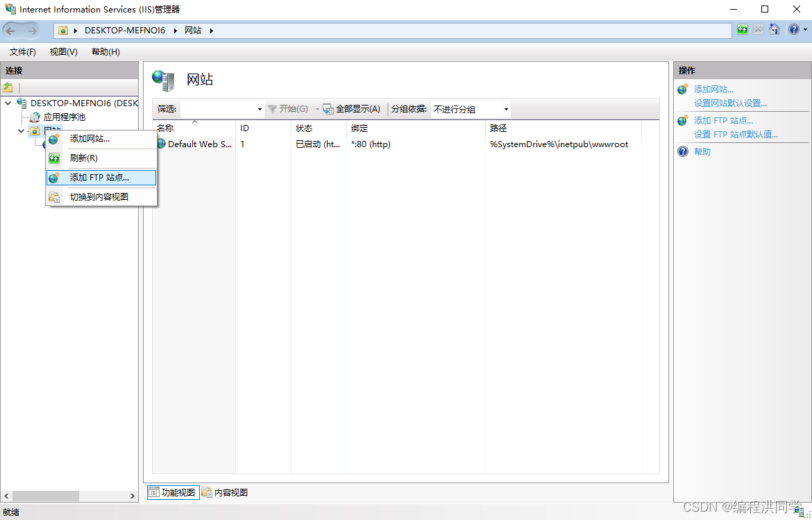Switch to Content View tab

(225, 492)
